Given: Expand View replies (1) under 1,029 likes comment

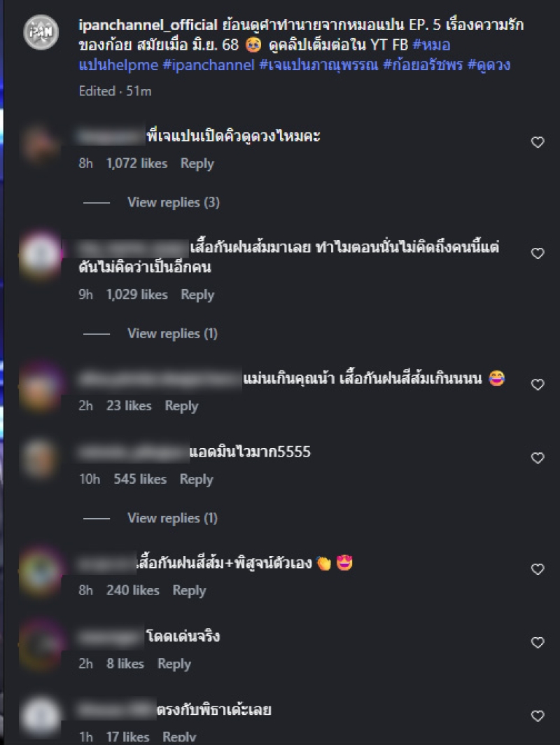Looking at the screenshot, I should (172, 333).
